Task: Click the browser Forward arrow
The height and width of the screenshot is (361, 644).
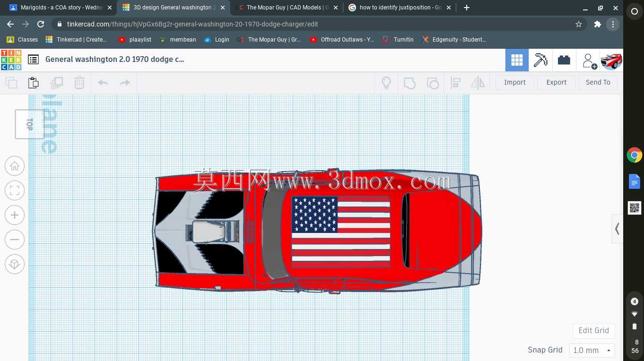Action: point(26,24)
